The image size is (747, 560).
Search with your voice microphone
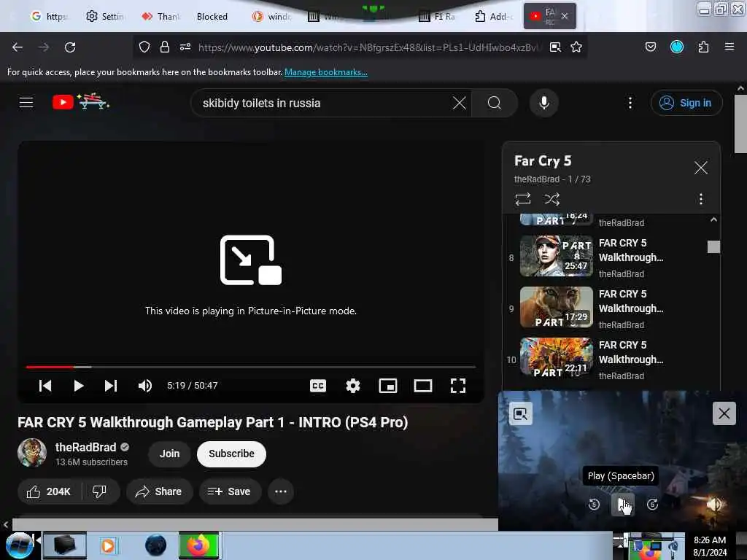tap(543, 103)
